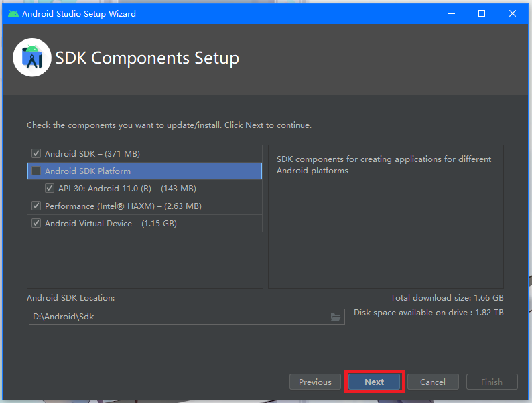Uncheck Android Virtual Device checkbox
This screenshot has height=403, width=532.
36,223
